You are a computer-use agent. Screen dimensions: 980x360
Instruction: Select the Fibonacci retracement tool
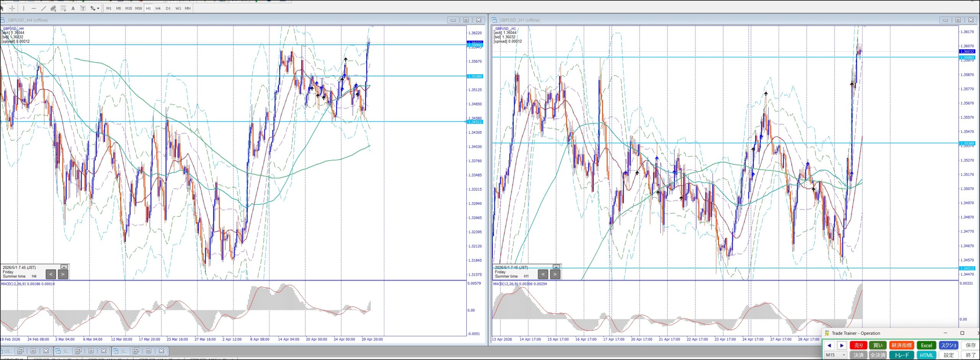63,8
